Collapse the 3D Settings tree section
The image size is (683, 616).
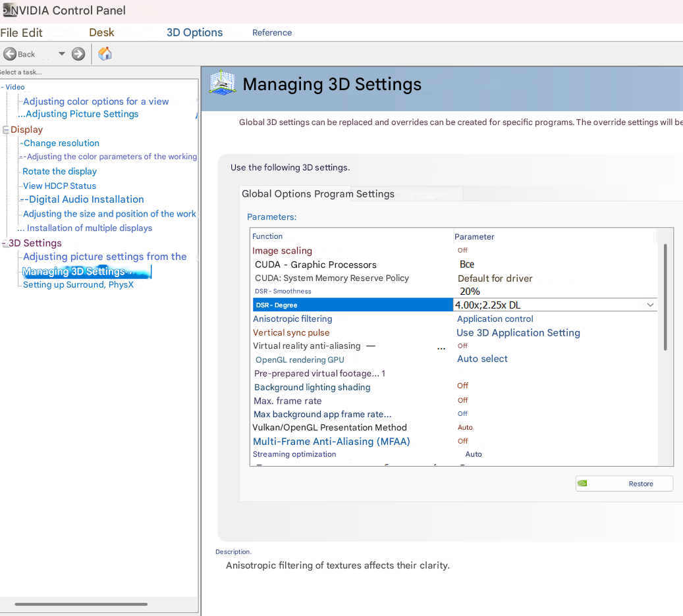tap(5, 244)
